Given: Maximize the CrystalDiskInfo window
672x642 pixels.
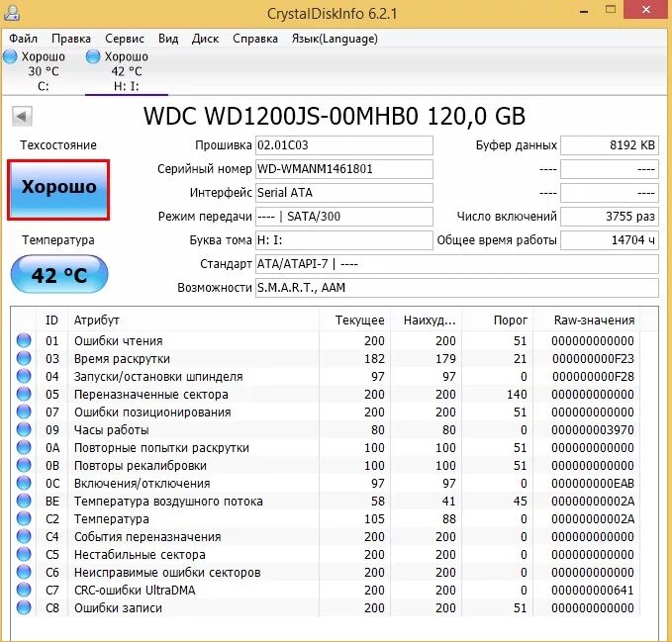Looking at the screenshot, I should tap(611, 10).
